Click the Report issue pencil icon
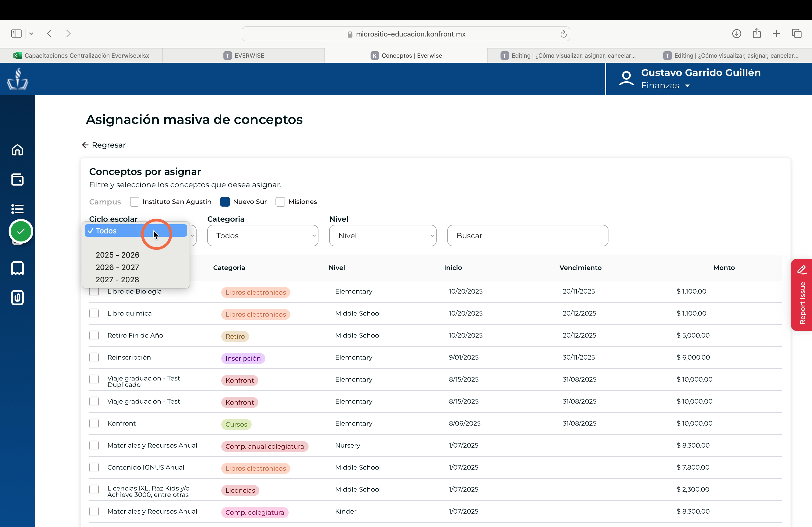Screen dimensions: 812x527 pos(802,270)
